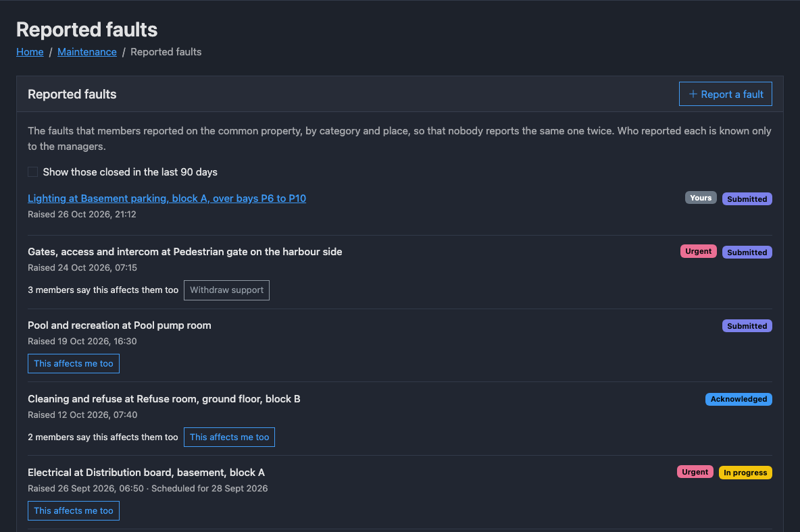Click the Submitted badge on the Lighting fault
Viewport: 800px width, 532px height.
click(747, 198)
